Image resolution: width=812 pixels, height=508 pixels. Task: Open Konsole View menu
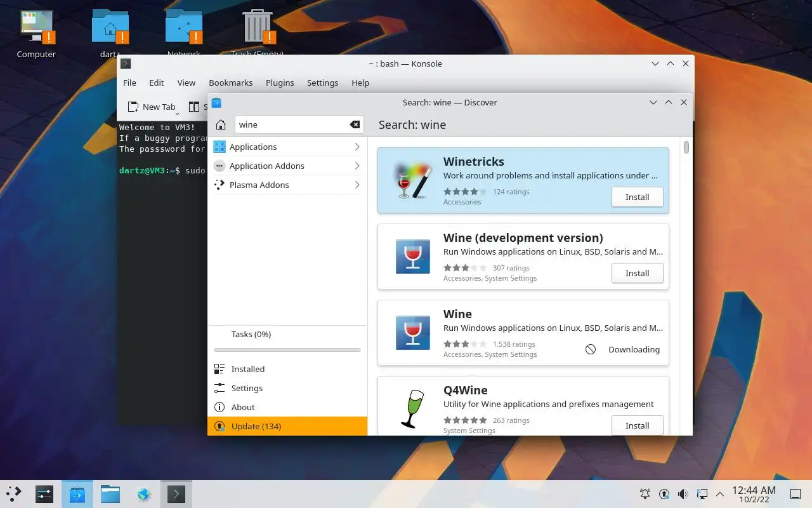click(x=186, y=83)
